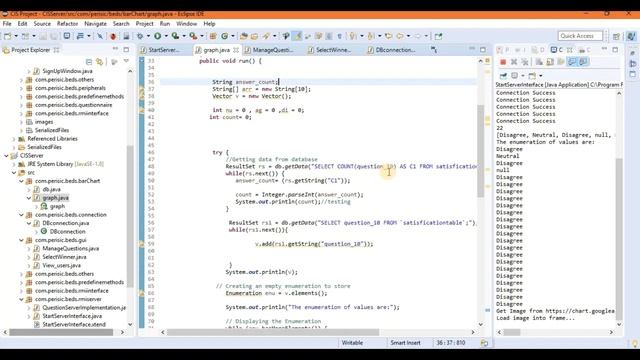Toggle Skip All Breakpoints icon
This screenshot has width=640, height=360.
[x=100, y=36]
